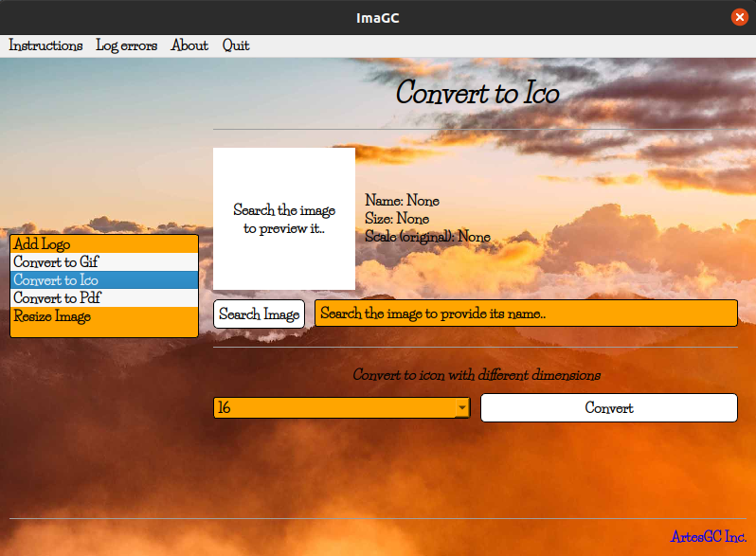756x556 pixels.
Task: Choose Convert to Pdf from list
Action: pyautogui.click(x=104, y=298)
